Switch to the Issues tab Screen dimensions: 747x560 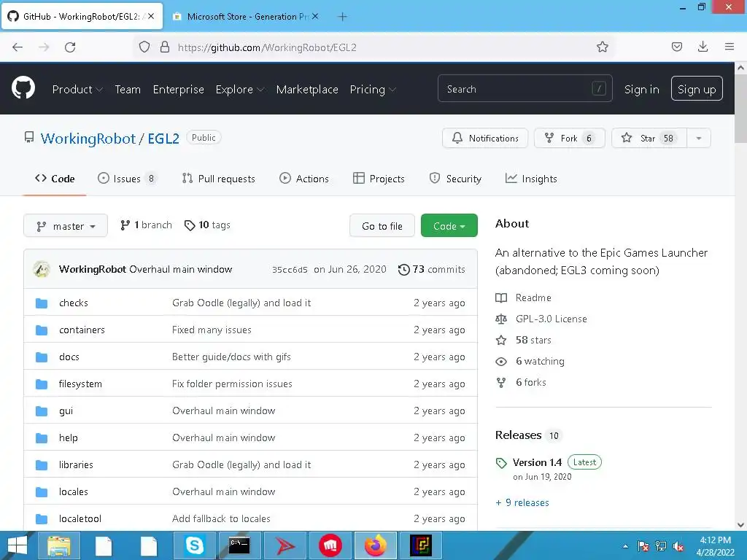pyautogui.click(x=127, y=179)
